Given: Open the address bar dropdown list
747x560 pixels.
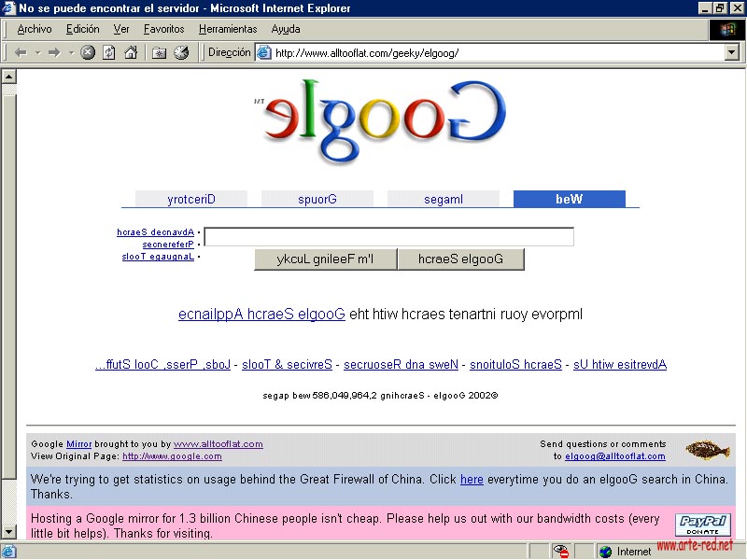Looking at the screenshot, I should pyautogui.click(x=731, y=53).
